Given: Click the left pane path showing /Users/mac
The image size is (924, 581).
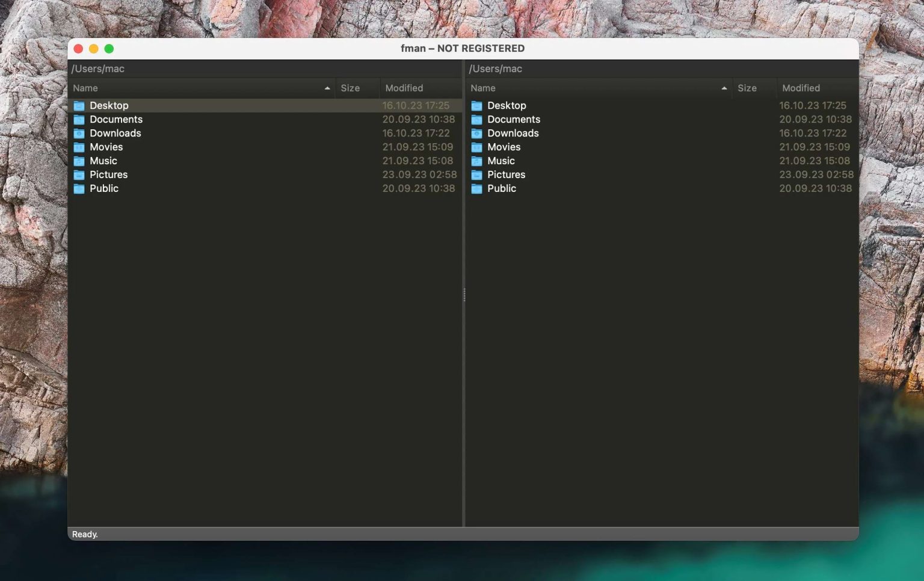Looking at the screenshot, I should click(98, 69).
